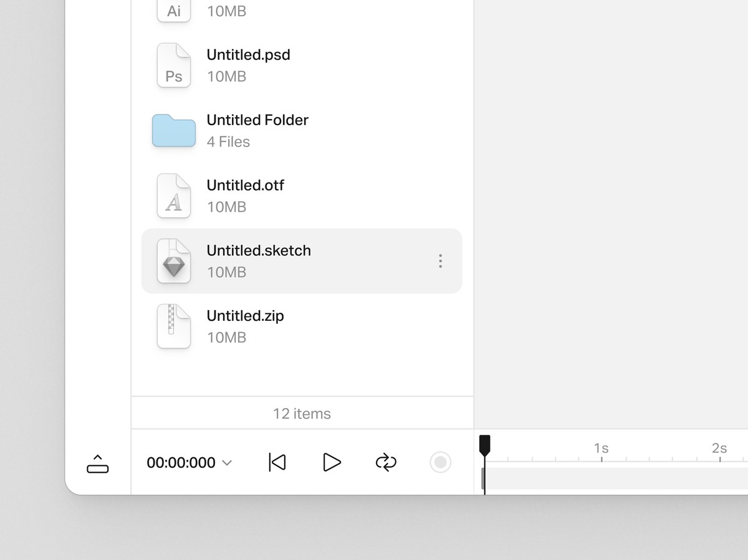The height and width of the screenshot is (560, 748).
Task: Click the Sketch diamond file icon
Action: click(174, 262)
